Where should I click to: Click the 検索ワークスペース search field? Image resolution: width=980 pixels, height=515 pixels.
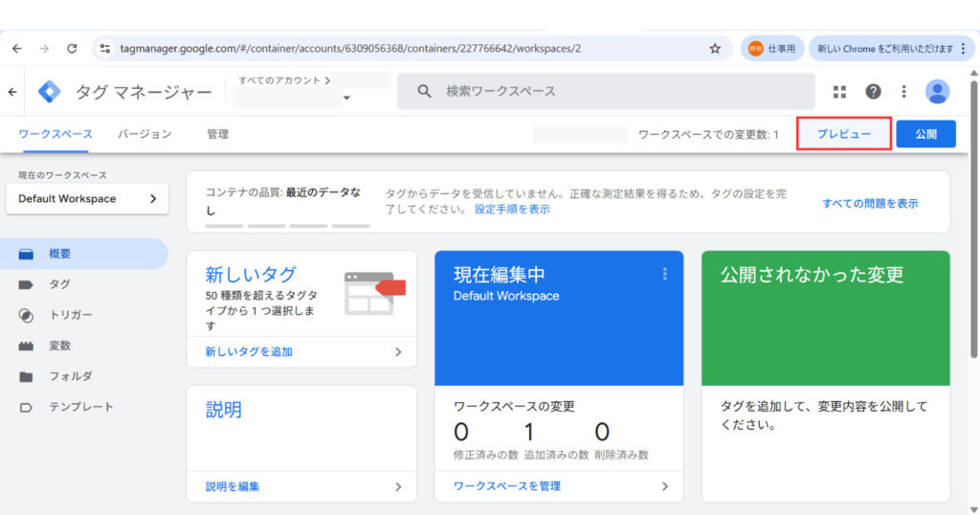pos(606,91)
